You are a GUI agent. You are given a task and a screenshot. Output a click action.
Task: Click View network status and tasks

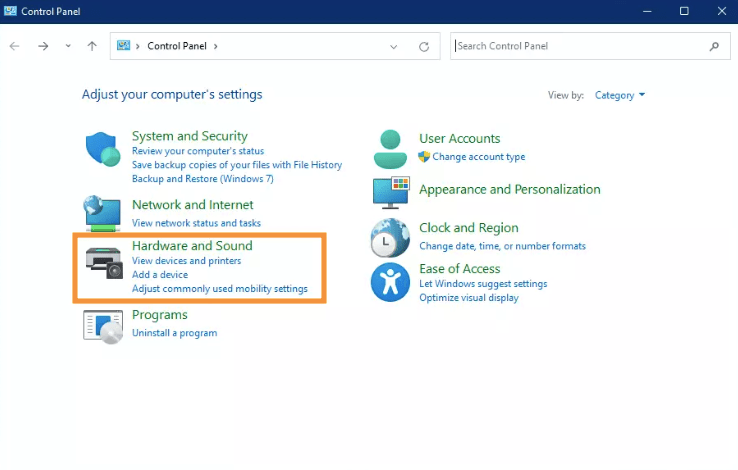click(x=196, y=223)
